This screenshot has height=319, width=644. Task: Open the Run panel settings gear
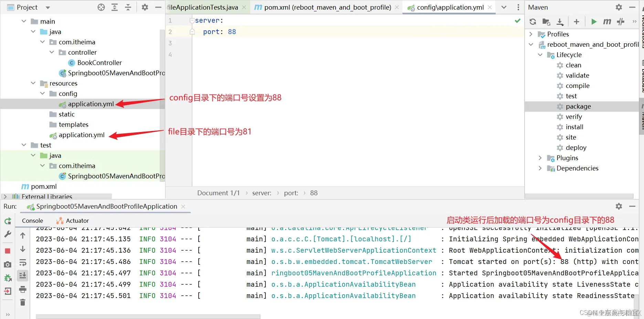click(619, 206)
